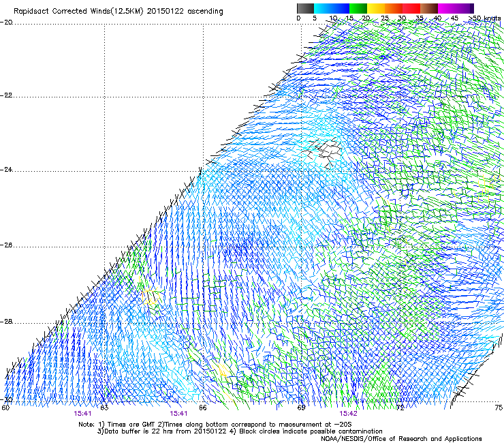The image size is (504, 443).
Task: Click the '60' longitude axis label
Action: 5,408
